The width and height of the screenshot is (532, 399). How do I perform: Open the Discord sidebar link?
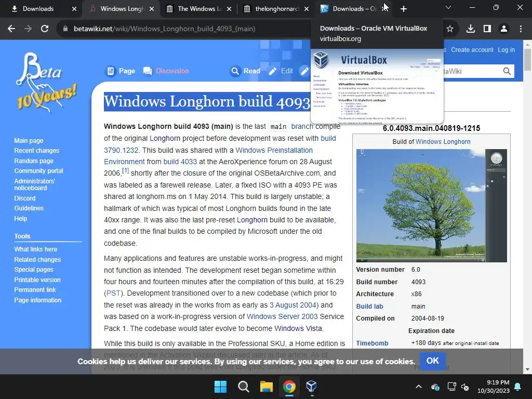point(25,198)
